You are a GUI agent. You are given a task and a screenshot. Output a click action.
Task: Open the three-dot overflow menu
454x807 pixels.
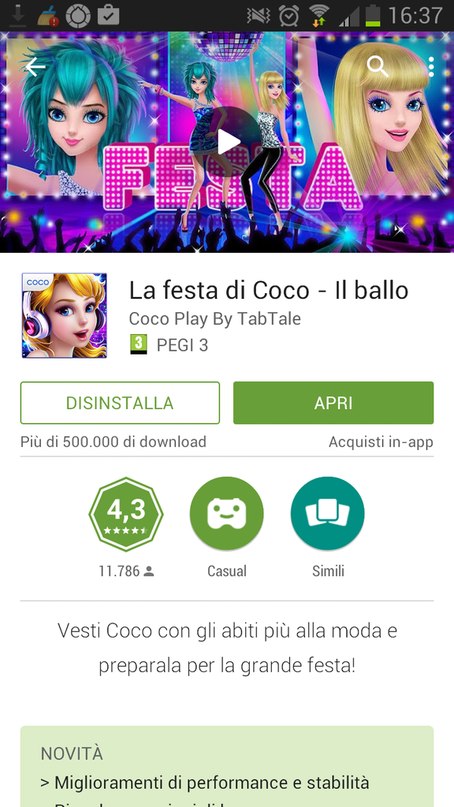click(431, 67)
